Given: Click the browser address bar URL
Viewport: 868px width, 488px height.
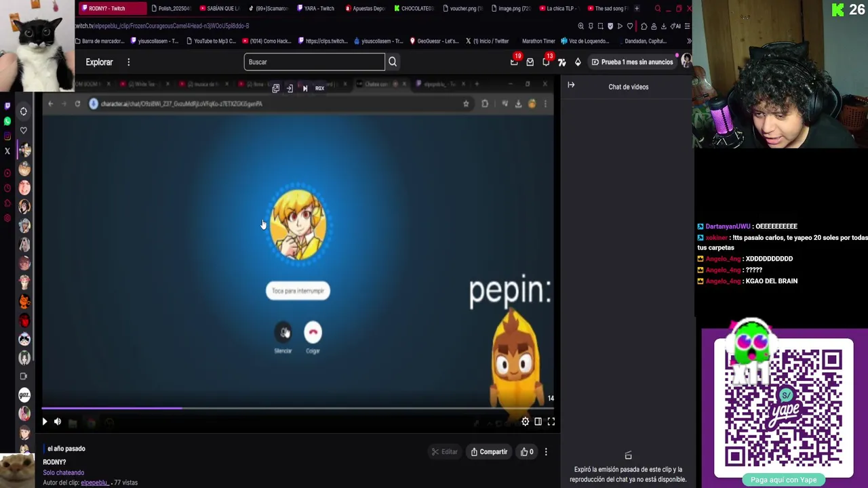Looking at the screenshot, I should pos(163,26).
